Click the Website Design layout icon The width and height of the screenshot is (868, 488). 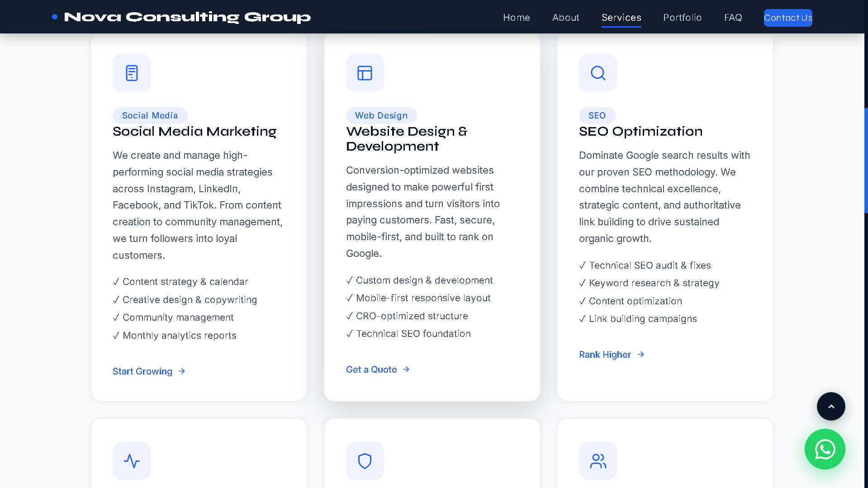365,73
